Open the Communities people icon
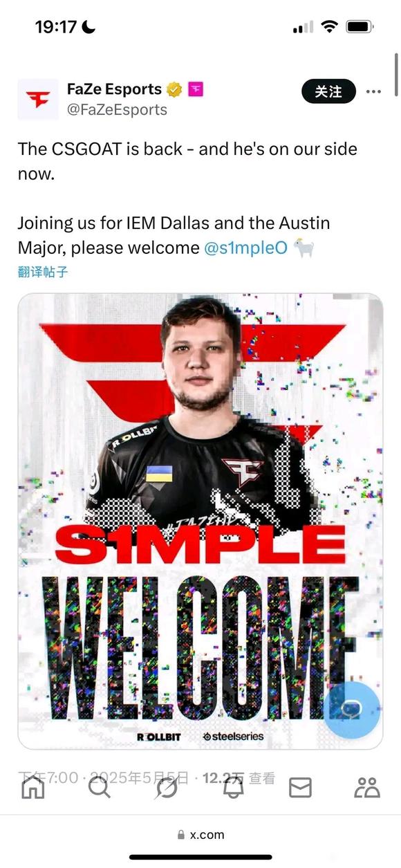The height and width of the screenshot is (868, 401). tap(367, 787)
